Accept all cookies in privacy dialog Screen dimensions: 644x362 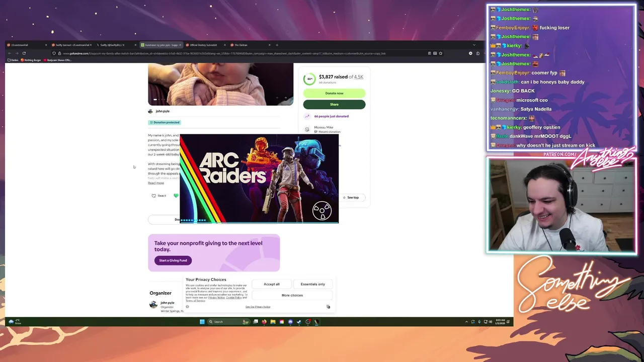tap(272, 284)
